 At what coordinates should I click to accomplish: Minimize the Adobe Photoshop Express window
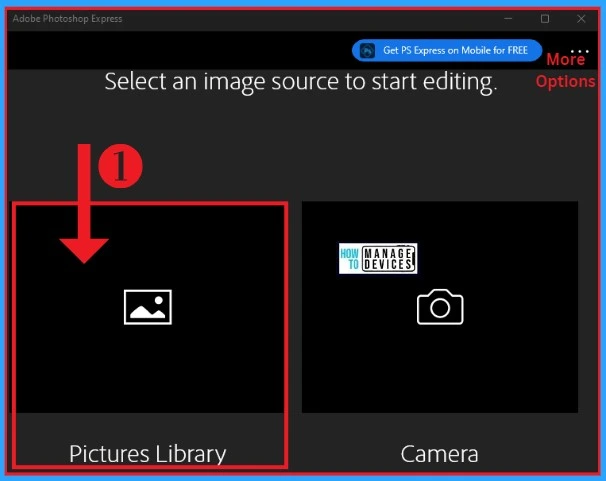[508, 19]
